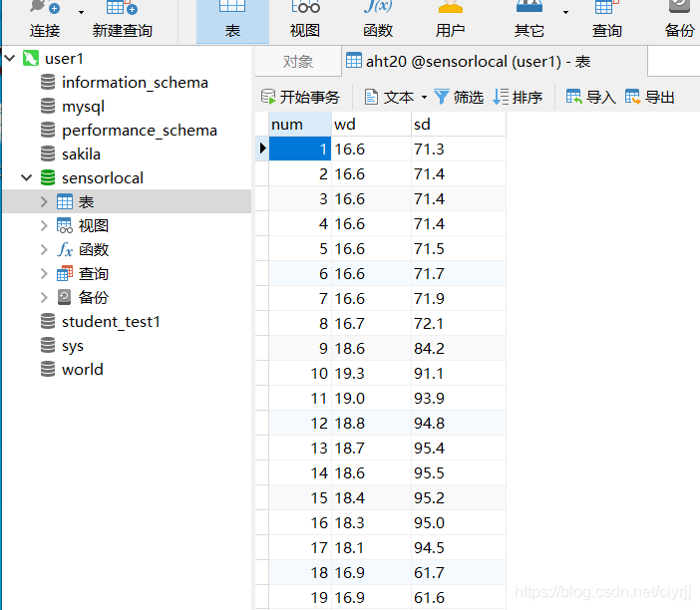The height and width of the screenshot is (610, 700).
Task: Select wd cell in row 8 (16.7)
Action: 371,323
